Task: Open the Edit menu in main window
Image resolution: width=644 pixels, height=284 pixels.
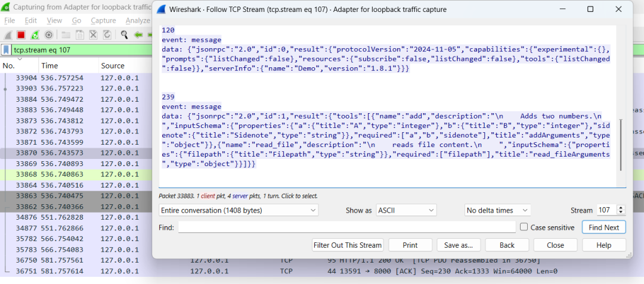Action: coord(31,20)
